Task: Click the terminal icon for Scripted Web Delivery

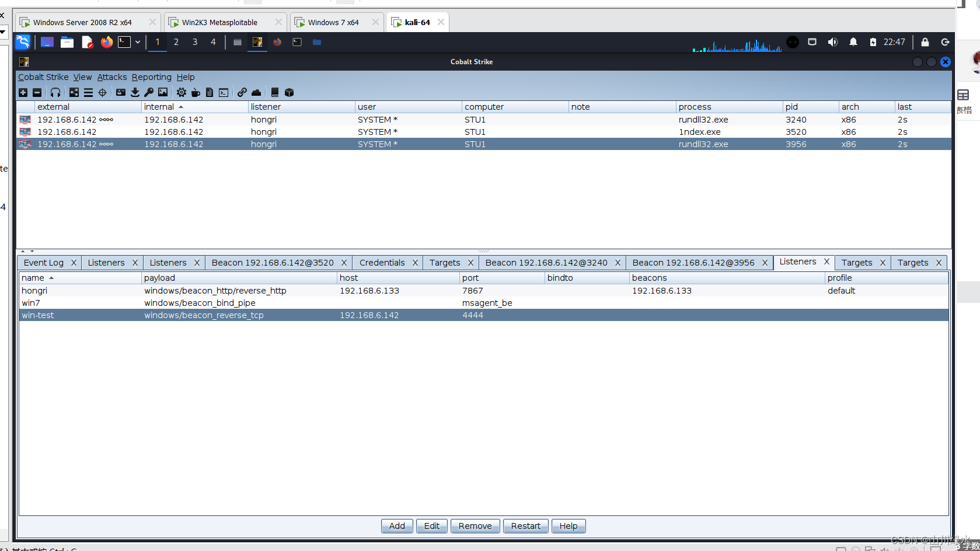Action: [224, 92]
